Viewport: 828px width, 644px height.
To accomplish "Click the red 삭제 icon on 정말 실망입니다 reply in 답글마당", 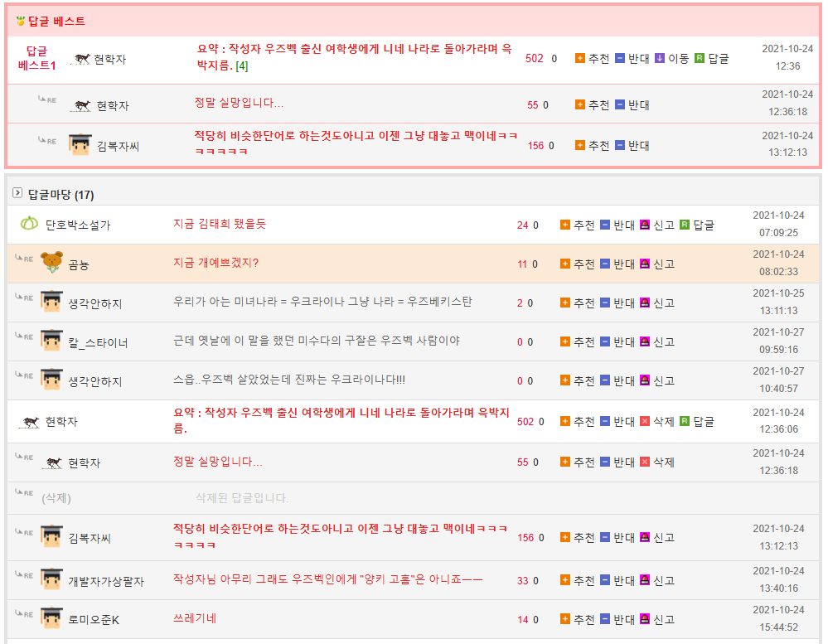I will tap(645, 462).
